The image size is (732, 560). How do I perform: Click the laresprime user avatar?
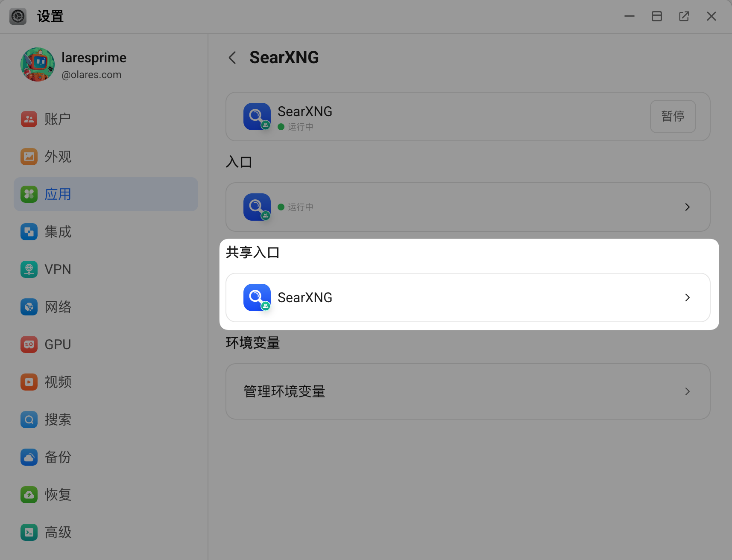click(x=38, y=64)
